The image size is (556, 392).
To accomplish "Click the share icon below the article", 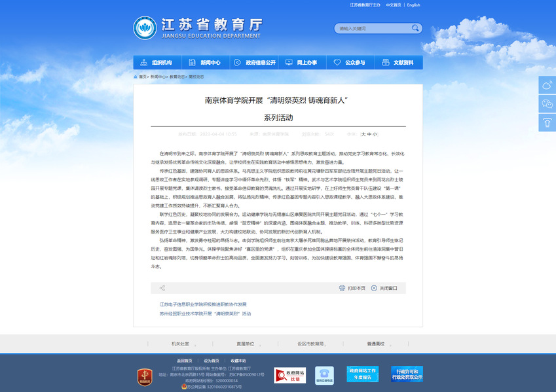I will pyautogui.click(x=162, y=288).
